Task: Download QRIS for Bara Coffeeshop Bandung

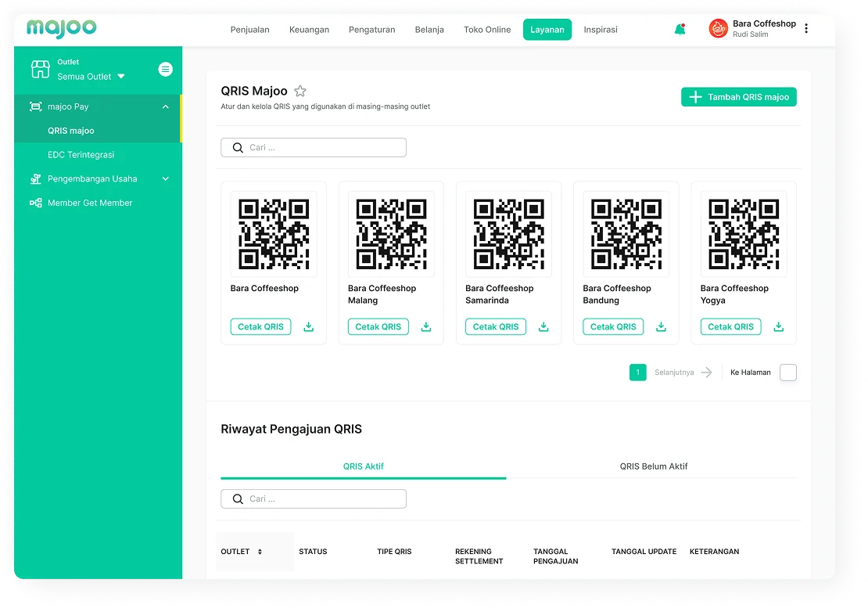Action: (x=661, y=327)
